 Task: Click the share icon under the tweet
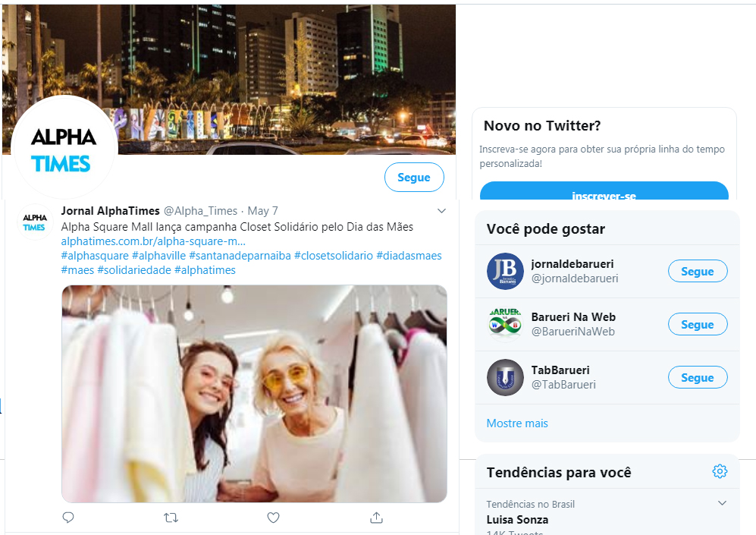click(x=376, y=518)
